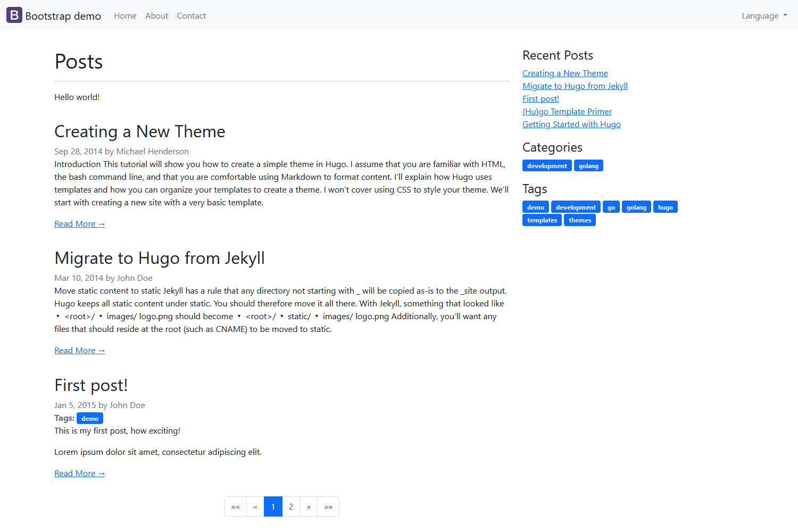Open the Language dropdown
The height and width of the screenshot is (532, 798).
click(x=764, y=16)
